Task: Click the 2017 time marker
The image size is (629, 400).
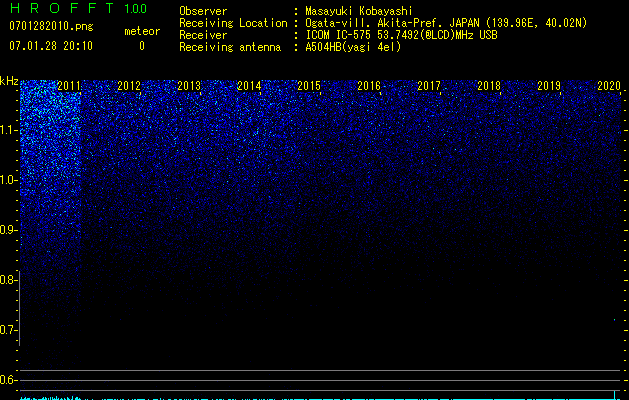Action: 429,86
